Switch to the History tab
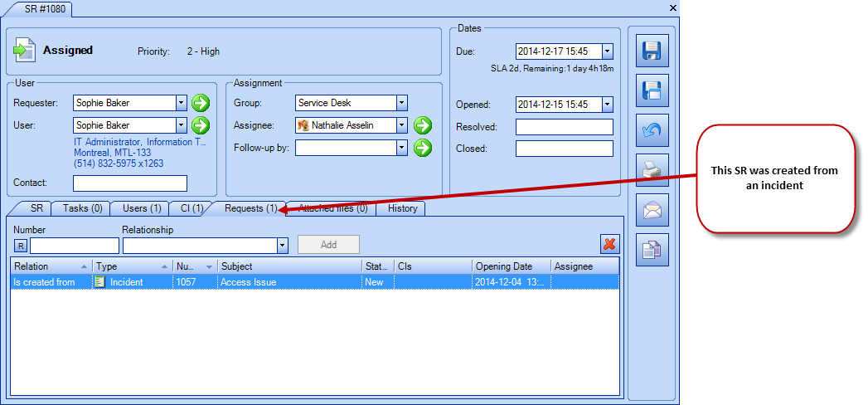 coord(402,208)
